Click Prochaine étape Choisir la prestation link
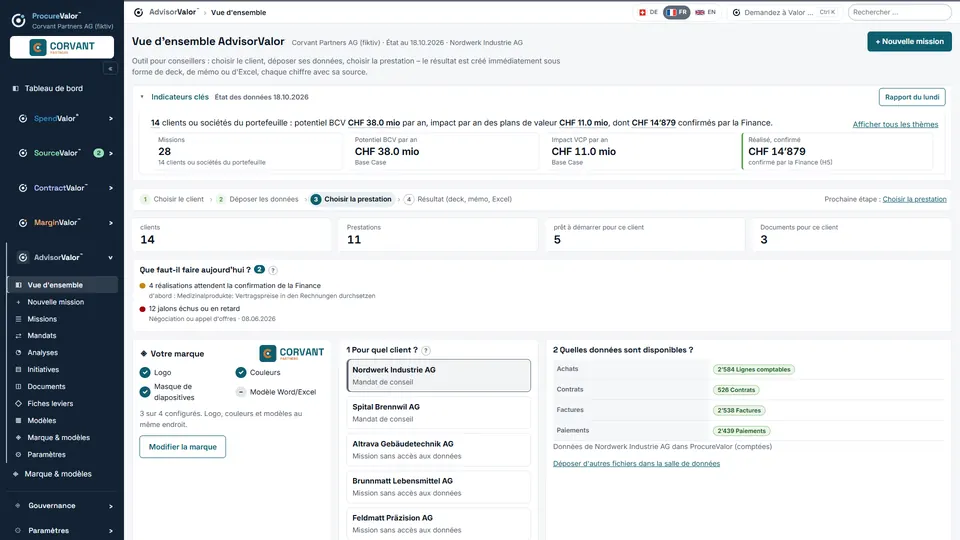The image size is (960, 540). click(x=914, y=199)
